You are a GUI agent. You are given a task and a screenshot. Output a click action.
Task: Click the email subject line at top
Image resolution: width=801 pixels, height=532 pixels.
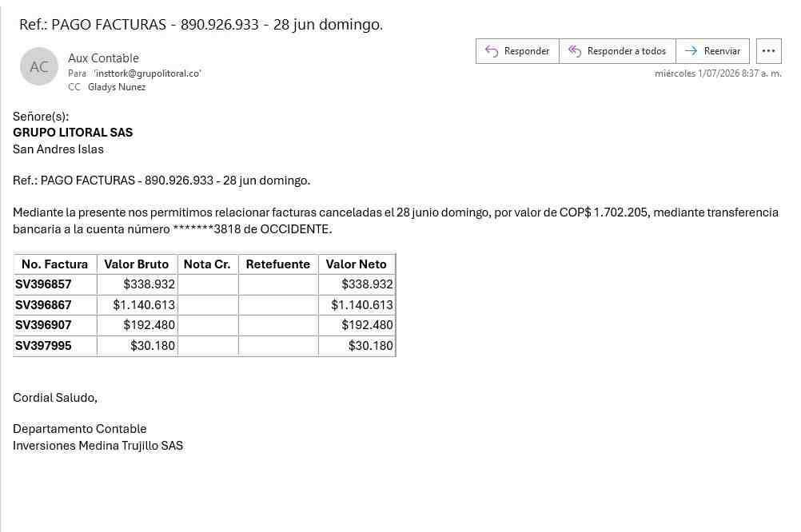pyautogui.click(x=201, y=25)
